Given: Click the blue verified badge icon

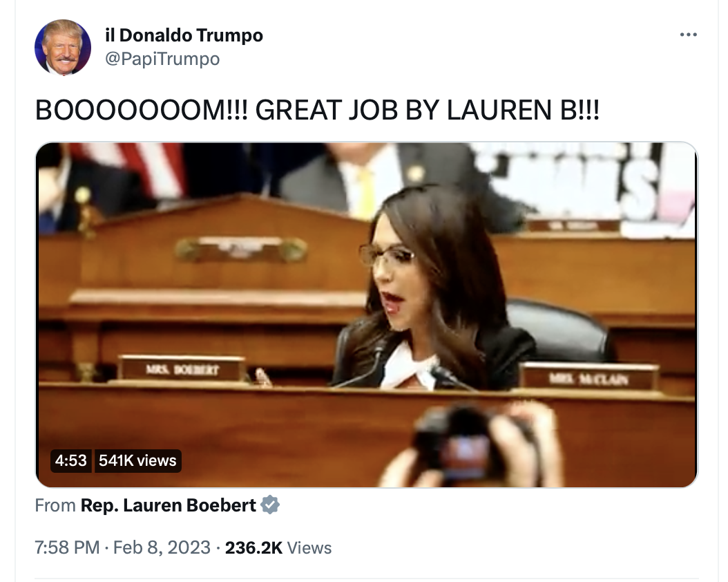Looking at the screenshot, I should pyautogui.click(x=270, y=505).
